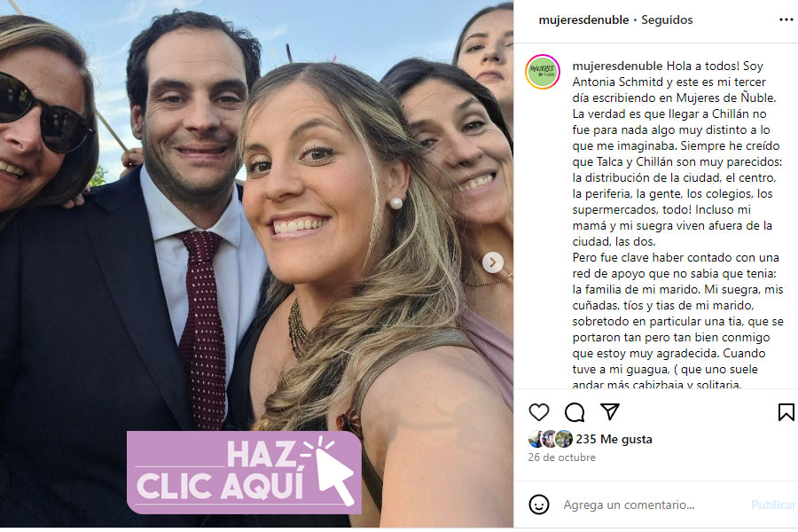Open the mujeresdenuble username in caption

tap(617, 66)
